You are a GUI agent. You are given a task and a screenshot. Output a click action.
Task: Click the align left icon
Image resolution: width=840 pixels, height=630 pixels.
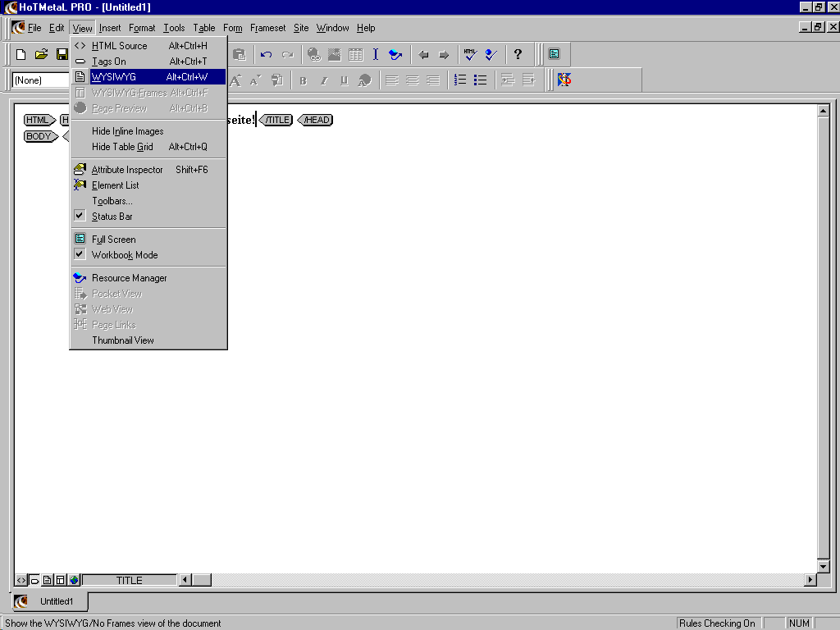coord(391,80)
